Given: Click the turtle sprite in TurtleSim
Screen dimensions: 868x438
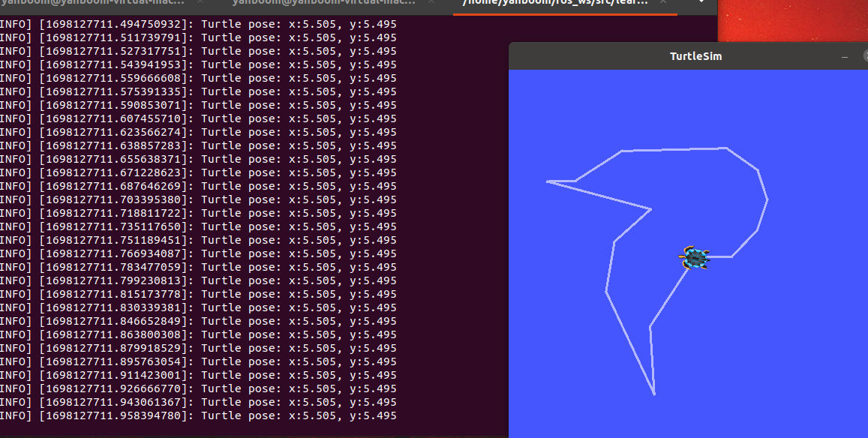Looking at the screenshot, I should [x=695, y=258].
